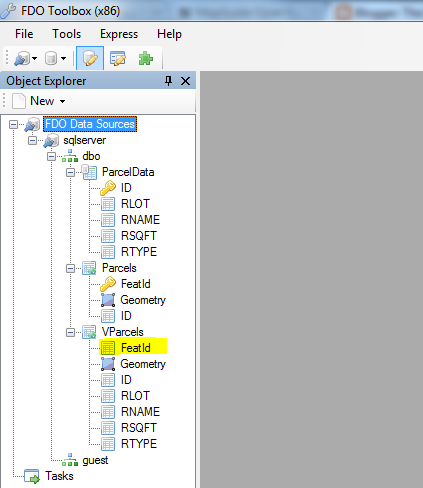Open the Express menu
Screen dimensions: 423x488
tap(119, 34)
